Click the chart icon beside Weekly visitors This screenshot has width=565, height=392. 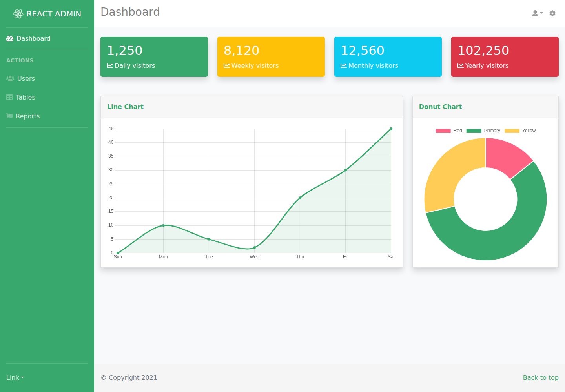[x=227, y=65]
